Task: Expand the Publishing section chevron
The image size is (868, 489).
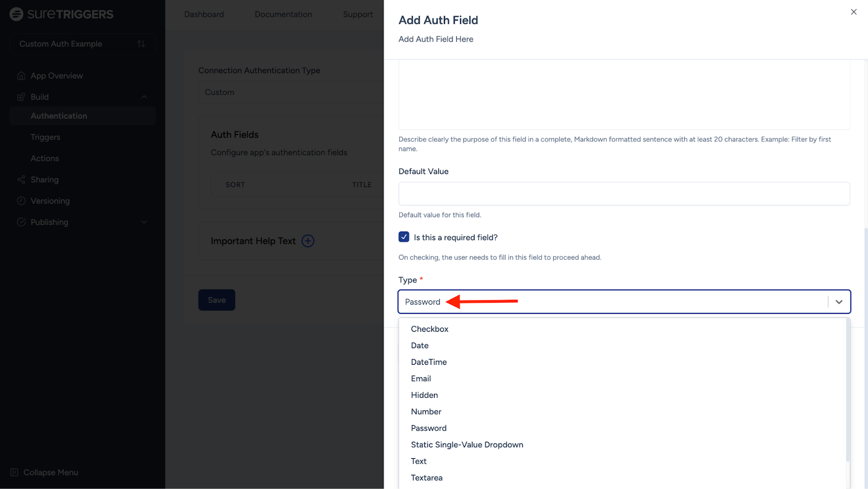Action: coord(144,222)
